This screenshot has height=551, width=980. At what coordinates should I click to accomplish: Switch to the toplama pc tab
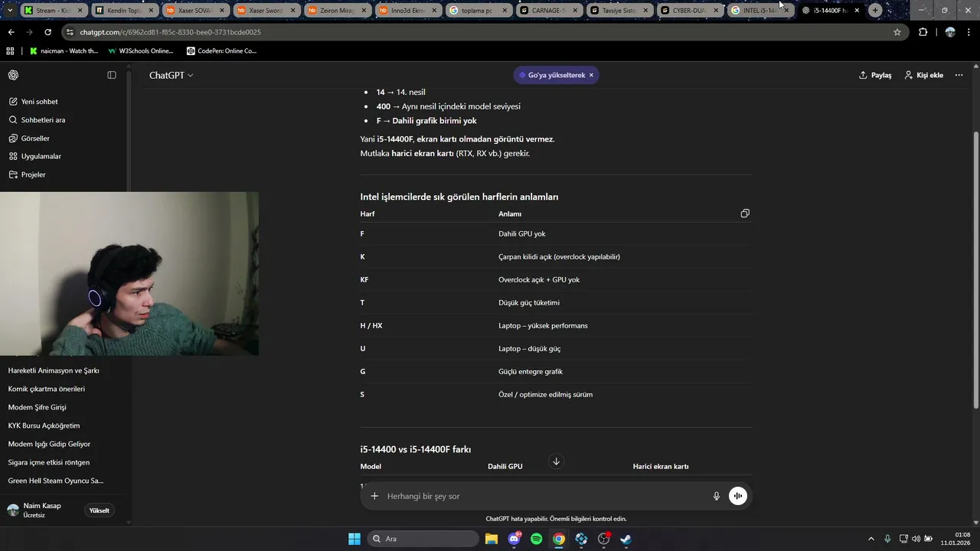478,11
